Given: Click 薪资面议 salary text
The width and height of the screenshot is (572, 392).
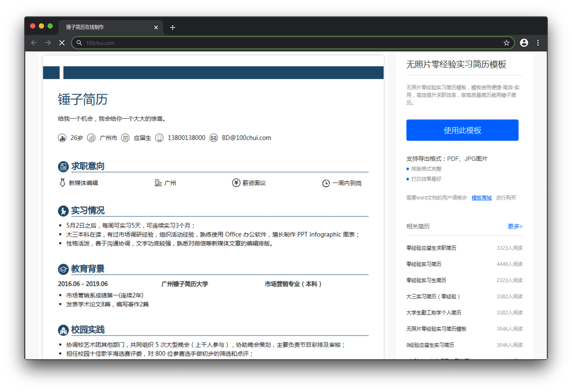Looking at the screenshot, I should [254, 183].
